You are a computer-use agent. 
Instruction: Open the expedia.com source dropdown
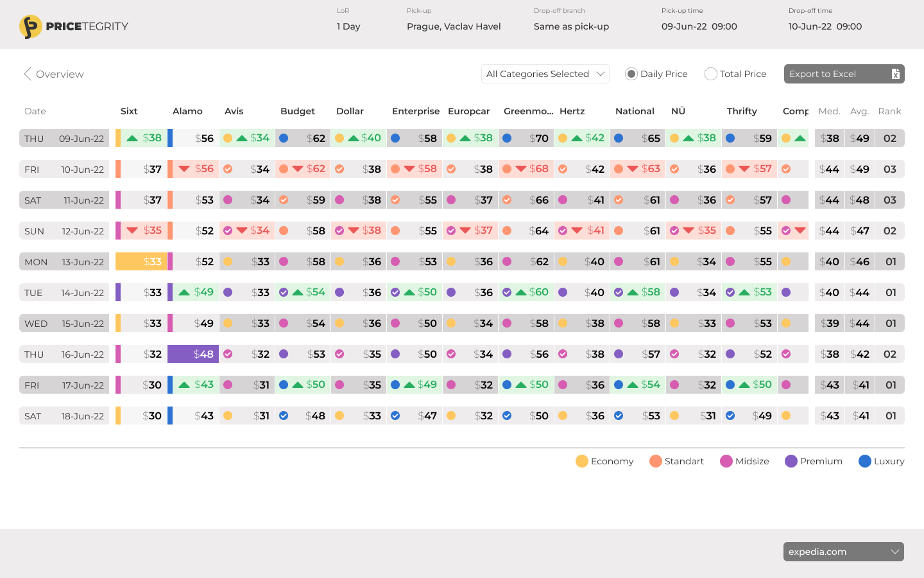[843, 552]
